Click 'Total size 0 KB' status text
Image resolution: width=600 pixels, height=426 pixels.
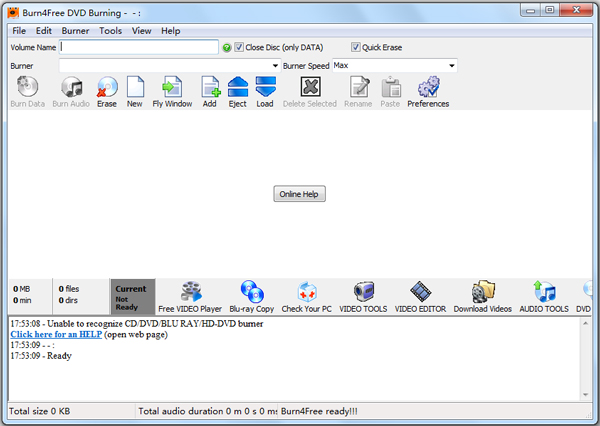point(39,411)
